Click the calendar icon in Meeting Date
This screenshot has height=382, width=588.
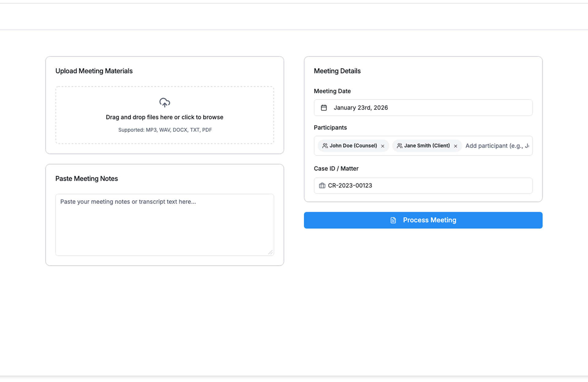[x=324, y=108]
